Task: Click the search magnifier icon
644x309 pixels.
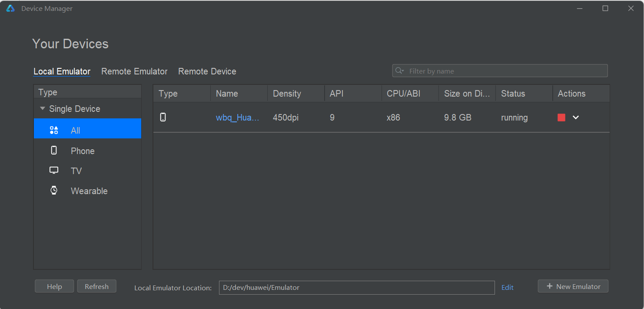Action: (x=399, y=71)
